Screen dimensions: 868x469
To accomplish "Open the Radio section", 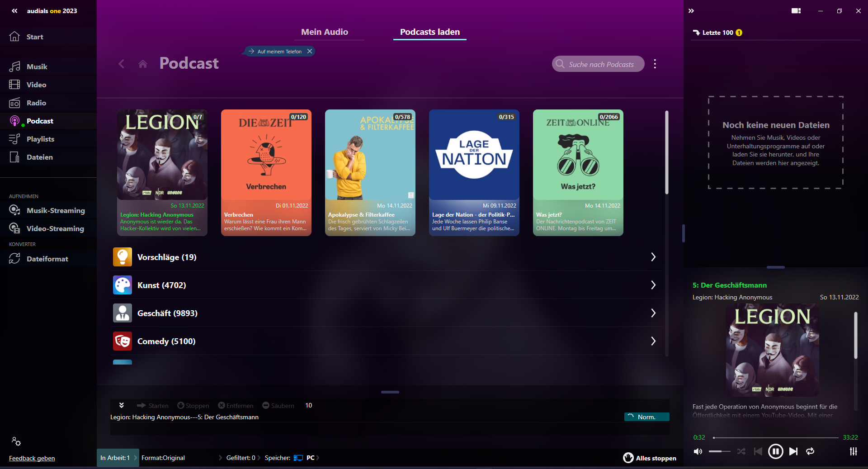I will (48, 103).
